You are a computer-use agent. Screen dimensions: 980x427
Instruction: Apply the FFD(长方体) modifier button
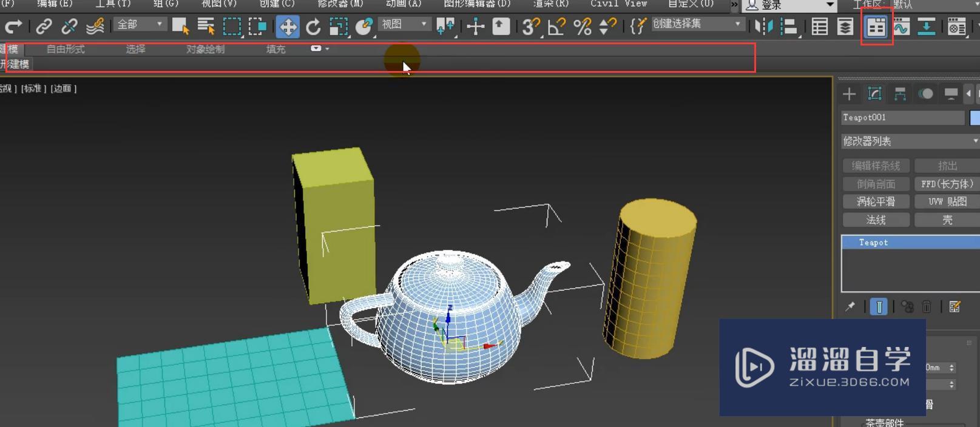(x=947, y=184)
